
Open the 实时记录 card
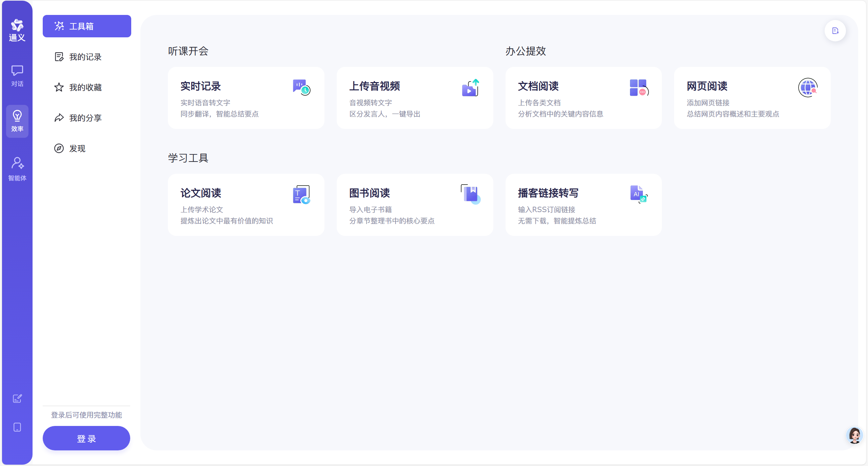pos(246,98)
